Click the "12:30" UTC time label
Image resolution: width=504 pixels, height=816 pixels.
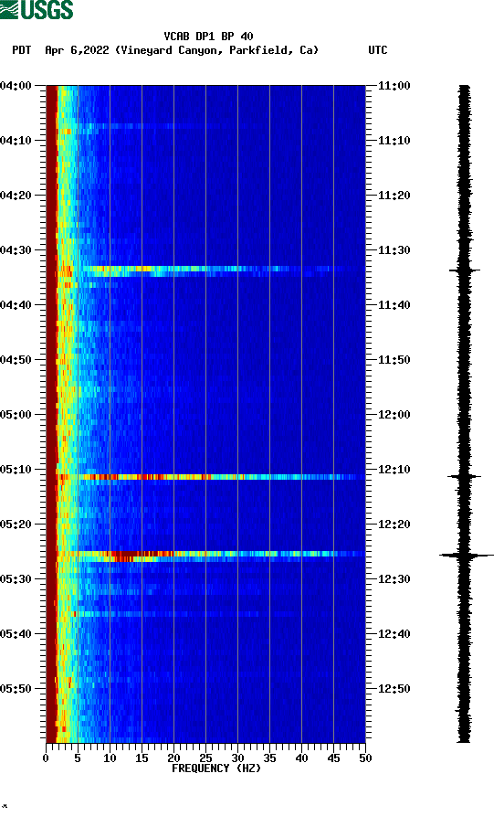[394, 579]
